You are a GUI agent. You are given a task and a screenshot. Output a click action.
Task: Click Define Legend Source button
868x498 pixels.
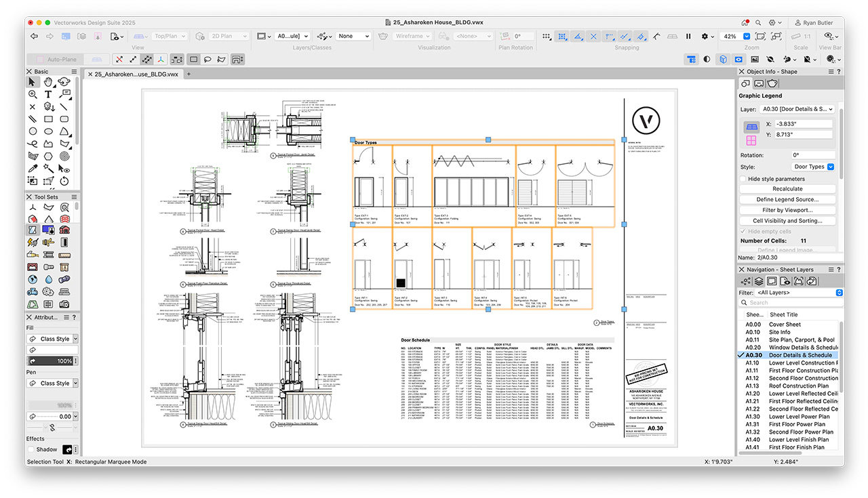tap(787, 199)
